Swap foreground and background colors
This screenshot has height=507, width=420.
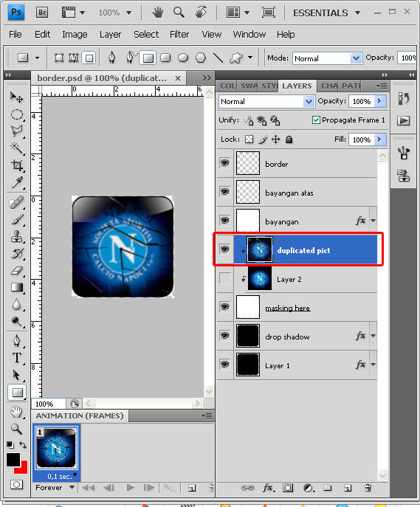click(x=23, y=445)
